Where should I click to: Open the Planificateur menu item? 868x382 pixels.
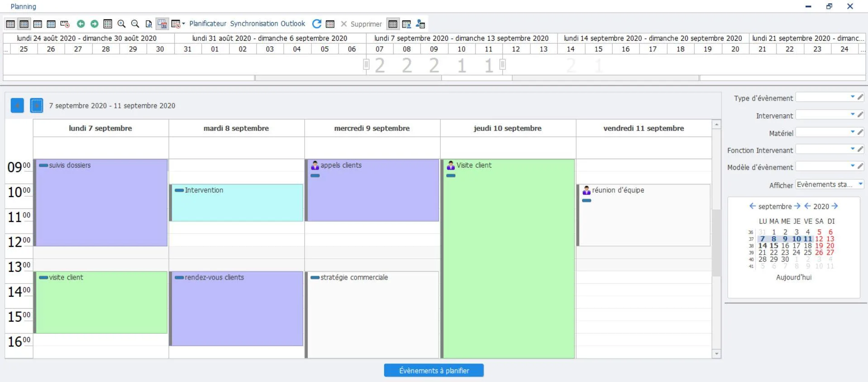click(x=208, y=24)
